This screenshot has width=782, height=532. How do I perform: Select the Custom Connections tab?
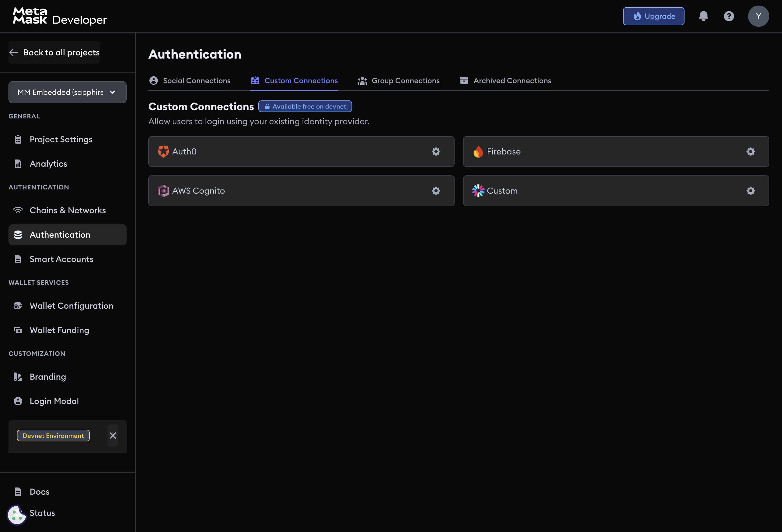coord(294,81)
